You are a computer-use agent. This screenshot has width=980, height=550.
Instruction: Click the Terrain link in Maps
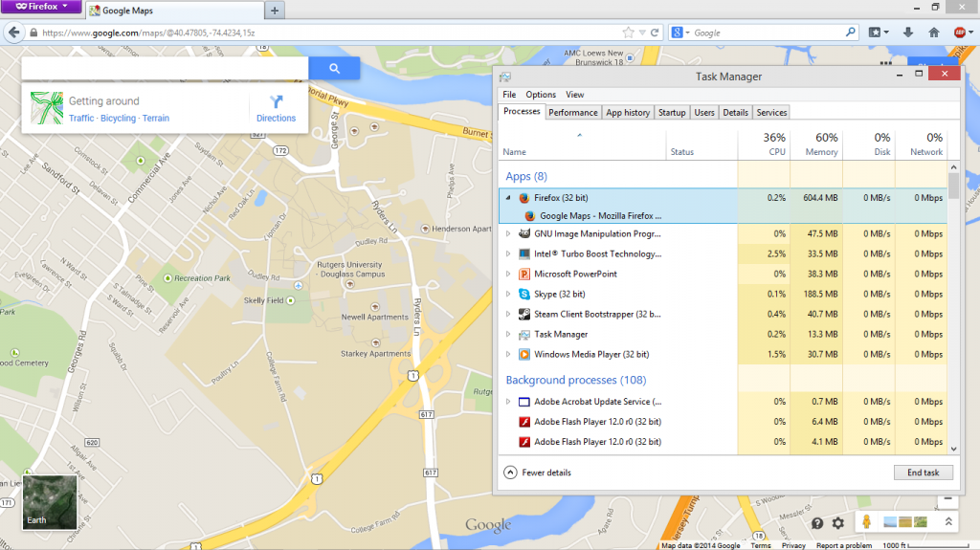(156, 118)
